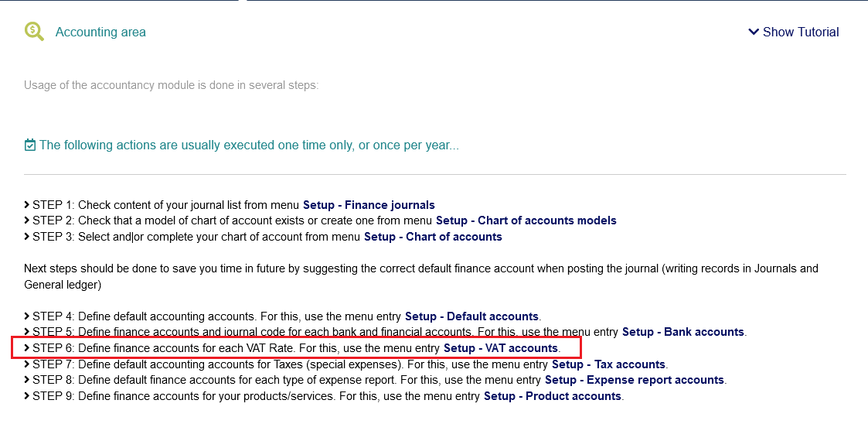868x441 pixels.
Task: Open Setup - Product accounts link
Action: click(x=553, y=396)
